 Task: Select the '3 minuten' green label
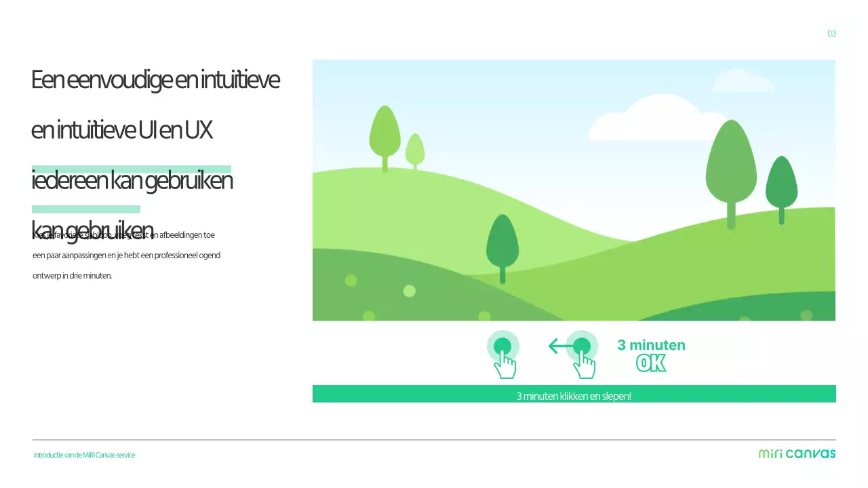[x=651, y=345]
